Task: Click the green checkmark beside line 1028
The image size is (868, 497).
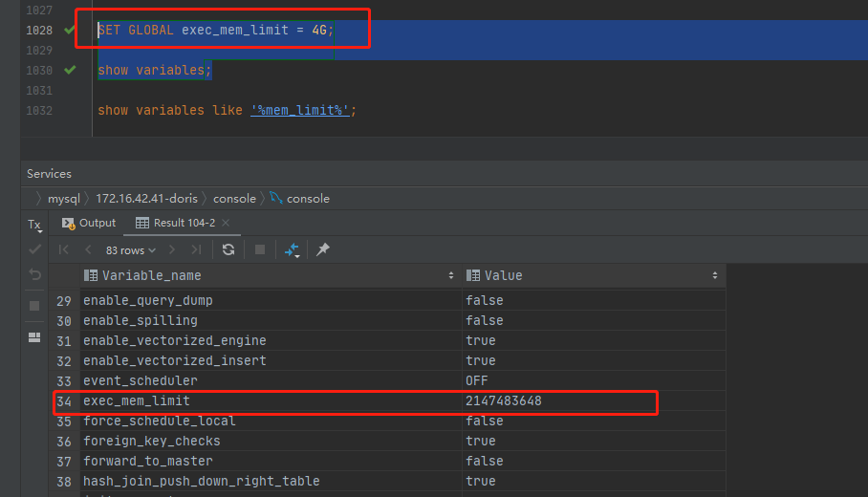Action: tap(69, 30)
